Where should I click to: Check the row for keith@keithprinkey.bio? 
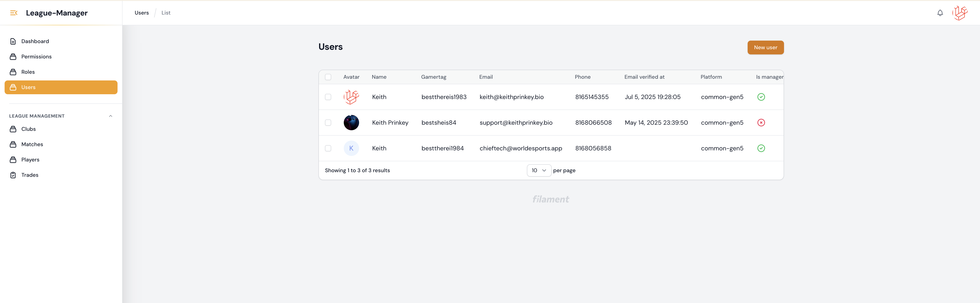click(328, 97)
